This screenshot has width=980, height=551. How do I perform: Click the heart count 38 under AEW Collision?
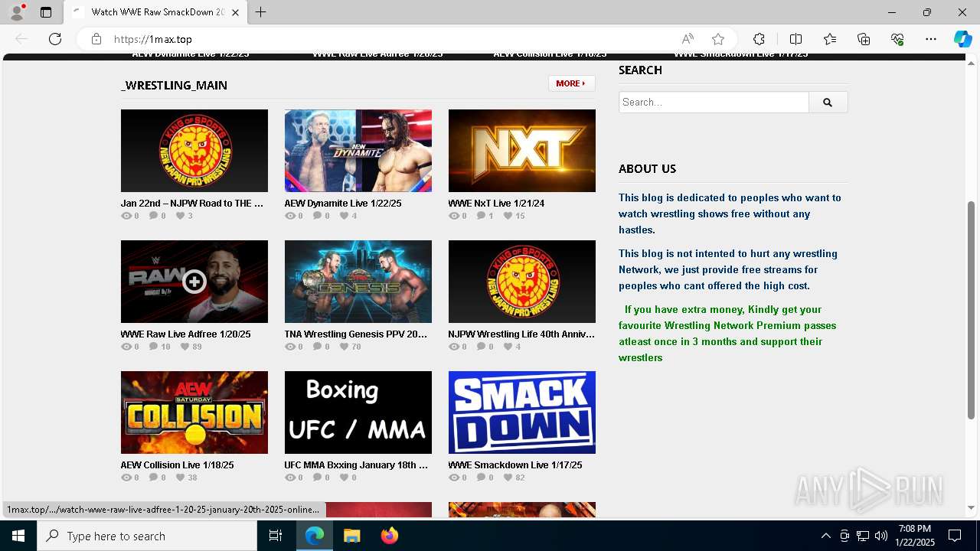coord(186,478)
